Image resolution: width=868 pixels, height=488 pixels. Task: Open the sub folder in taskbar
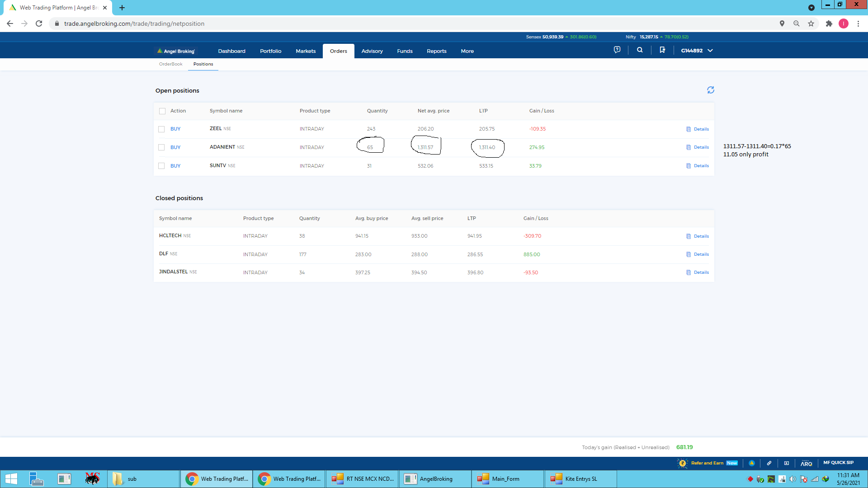[143, 479]
